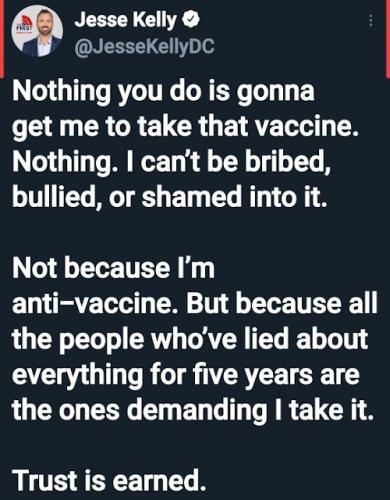Open Jesse Kelly's profile picture

(38, 32)
